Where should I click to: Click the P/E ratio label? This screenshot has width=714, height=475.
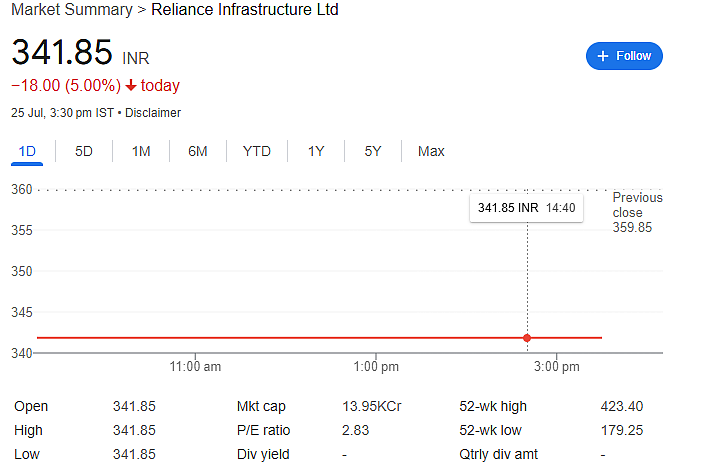tap(264, 430)
